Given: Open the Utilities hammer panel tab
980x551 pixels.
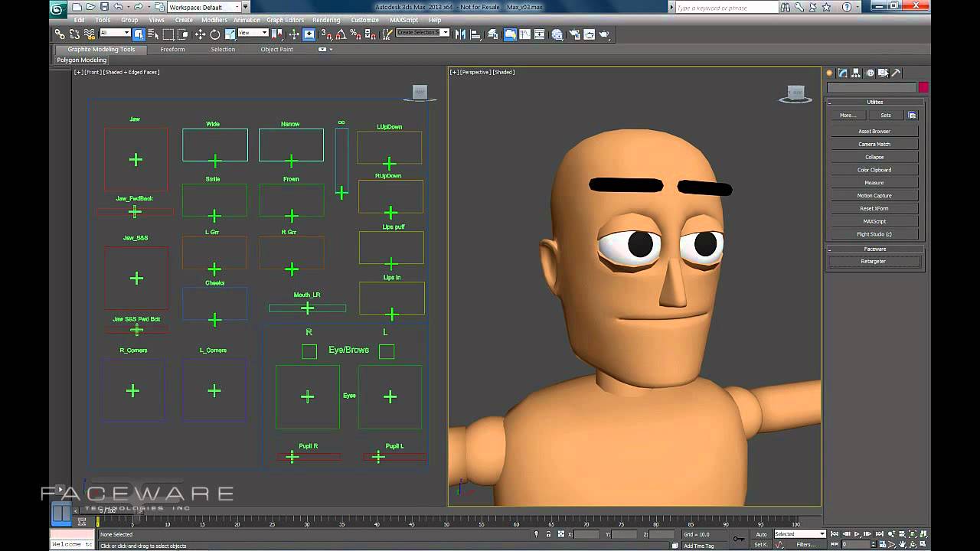Looking at the screenshot, I should 896,73.
